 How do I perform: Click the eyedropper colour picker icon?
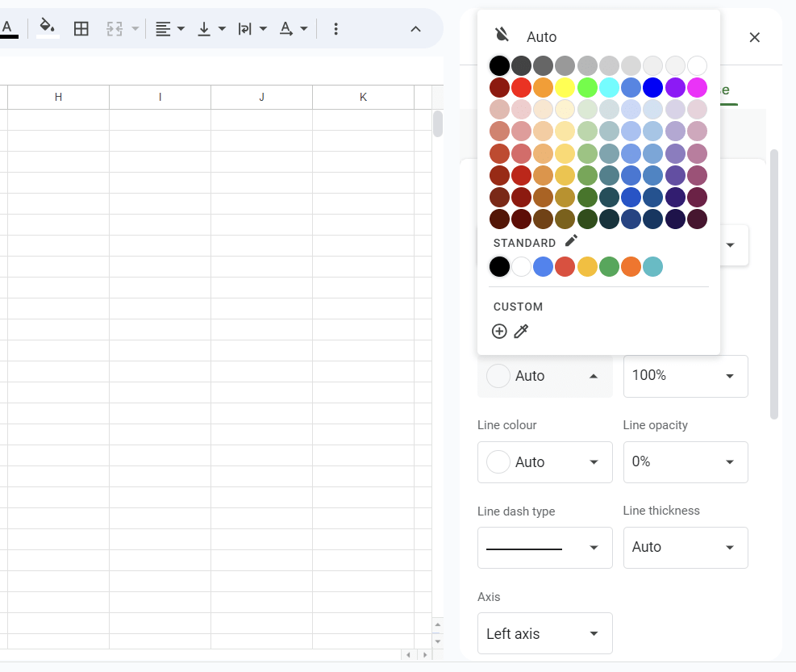(x=522, y=332)
